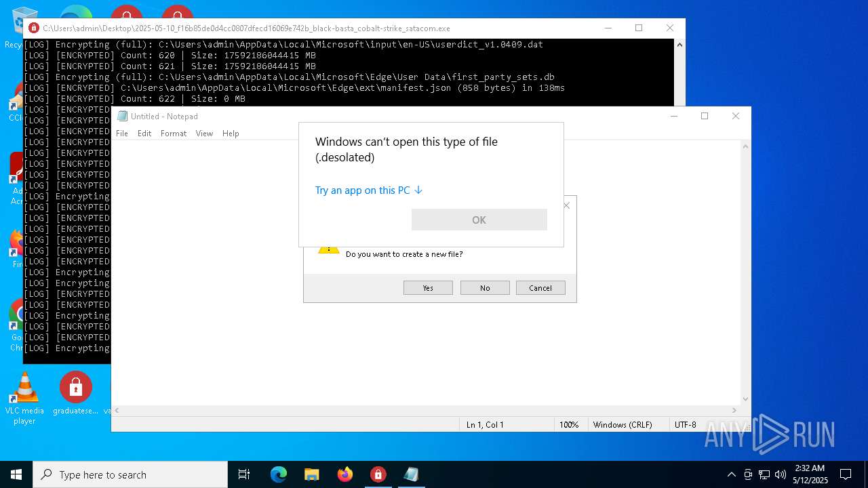
Task: Cancel the Notepad create file prompt
Action: (x=540, y=288)
